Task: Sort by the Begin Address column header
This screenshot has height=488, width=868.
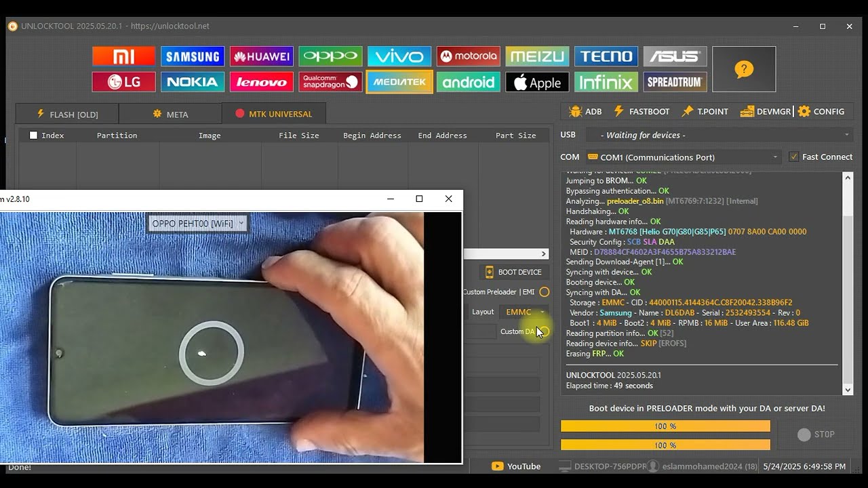Action: 372,136
